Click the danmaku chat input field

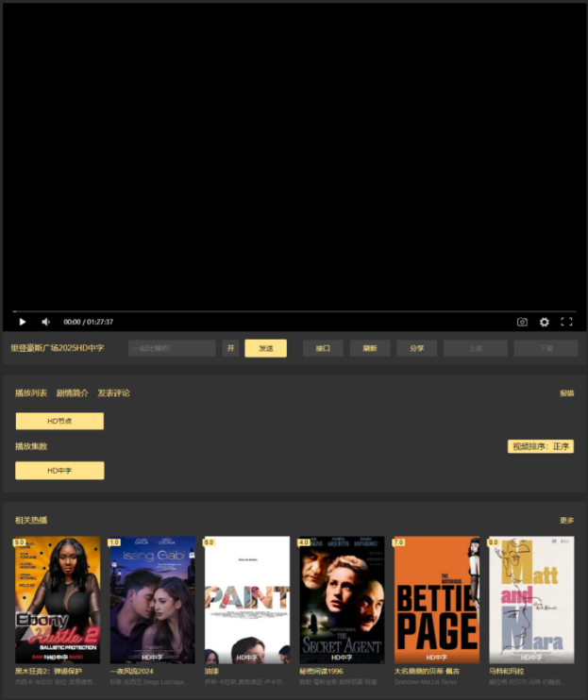click(x=172, y=348)
